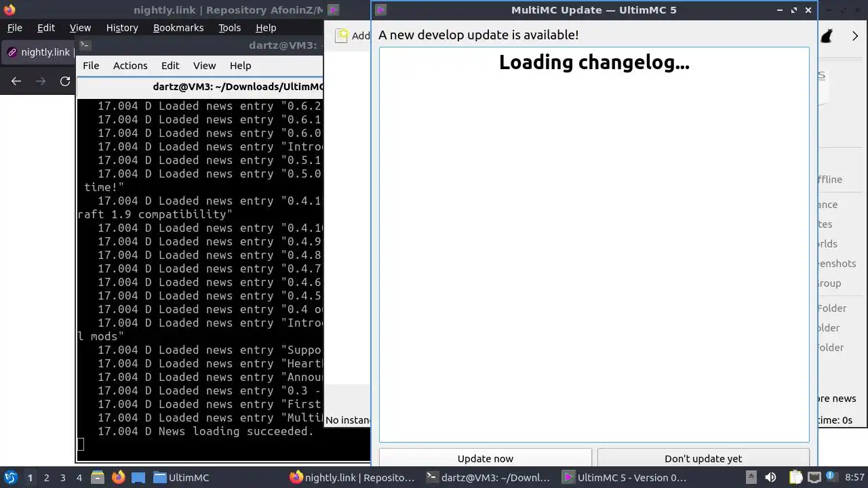Screen dimensions: 868x488
Task: Reload the Firefox page
Action: (x=65, y=81)
